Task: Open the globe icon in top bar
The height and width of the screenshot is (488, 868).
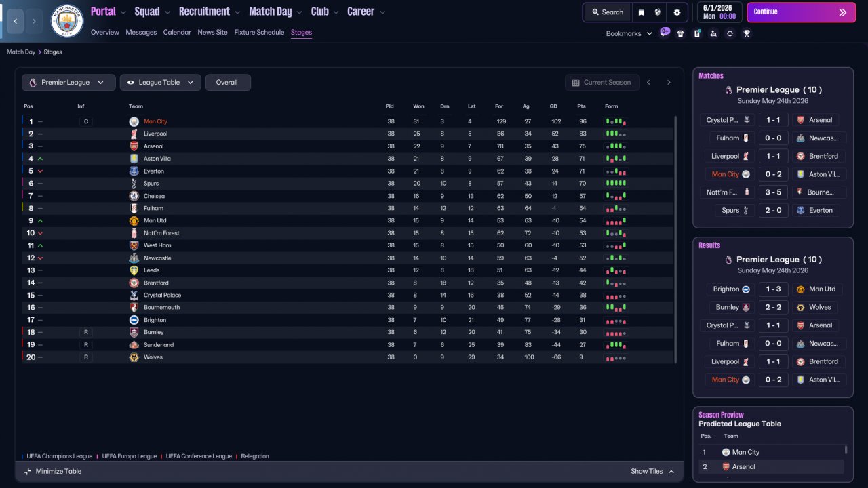Action: click(658, 12)
